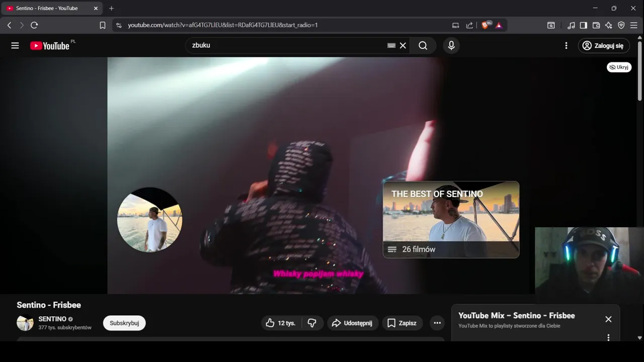Open Brave Rewards triangle icon
The height and width of the screenshot is (362, 644).
(x=499, y=25)
